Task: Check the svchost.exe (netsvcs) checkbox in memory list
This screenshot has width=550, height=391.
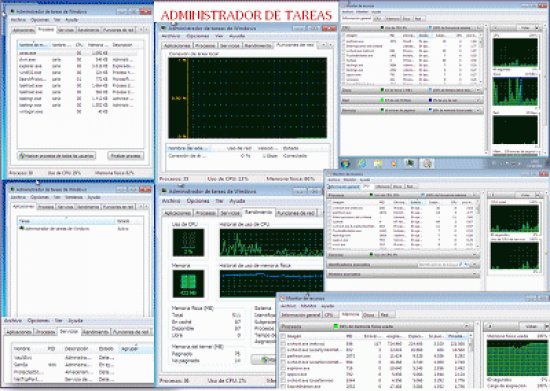Action: coord(283,344)
